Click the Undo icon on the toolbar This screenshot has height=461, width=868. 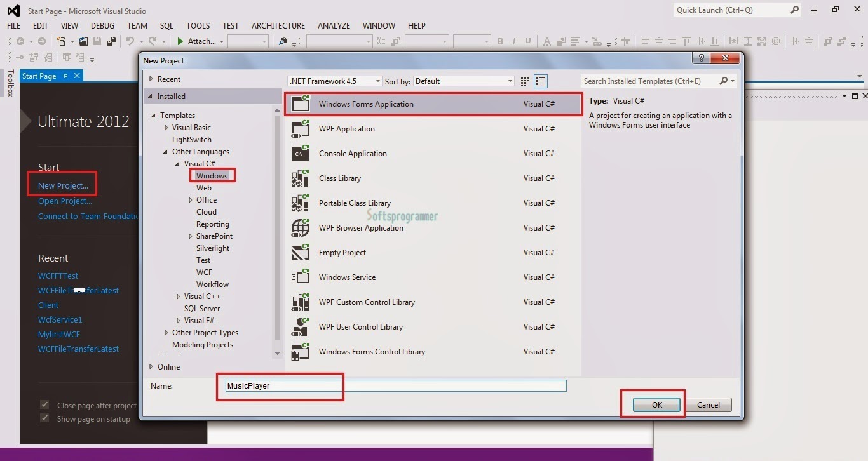tap(130, 41)
